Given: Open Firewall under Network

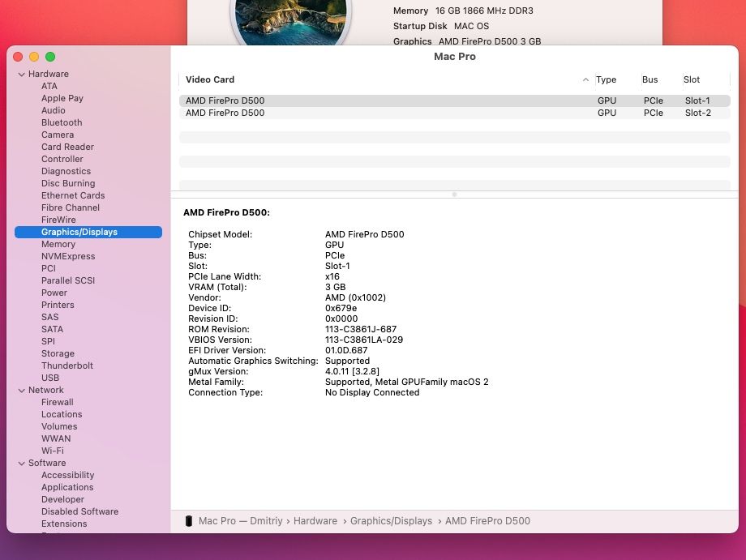Looking at the screenshot, I should coord(57,402).
